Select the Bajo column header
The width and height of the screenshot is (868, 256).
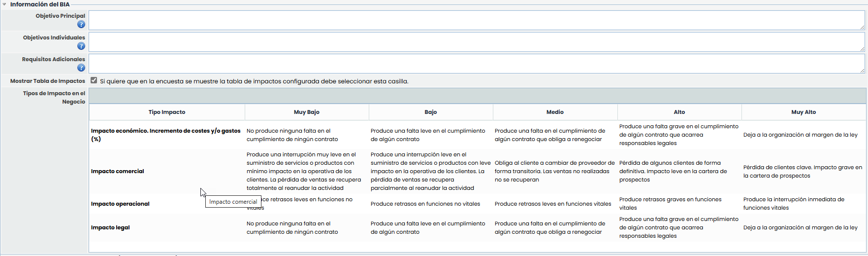point(430,112)
